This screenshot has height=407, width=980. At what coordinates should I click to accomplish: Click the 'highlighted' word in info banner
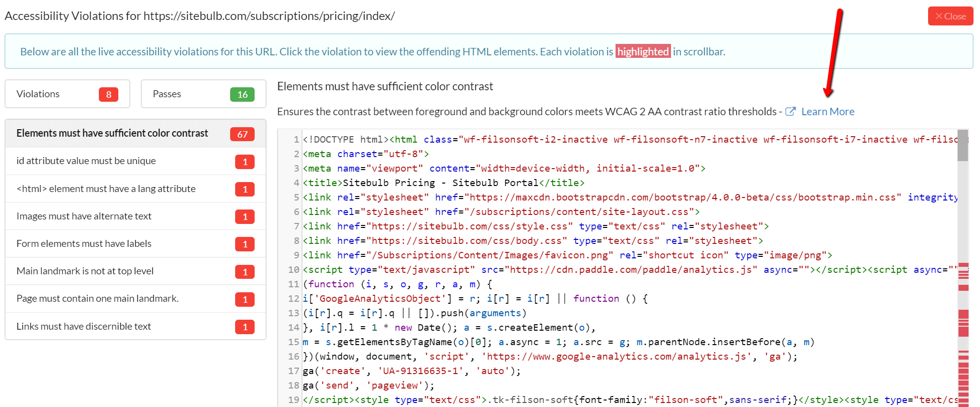coord(643,51)
